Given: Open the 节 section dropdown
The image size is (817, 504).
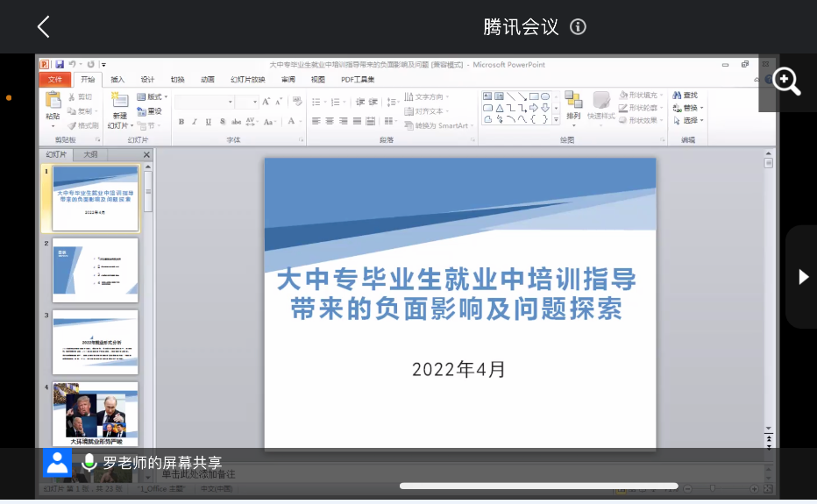Looking at the screenshot, I should pyautogui.click(x=149, y=125).
